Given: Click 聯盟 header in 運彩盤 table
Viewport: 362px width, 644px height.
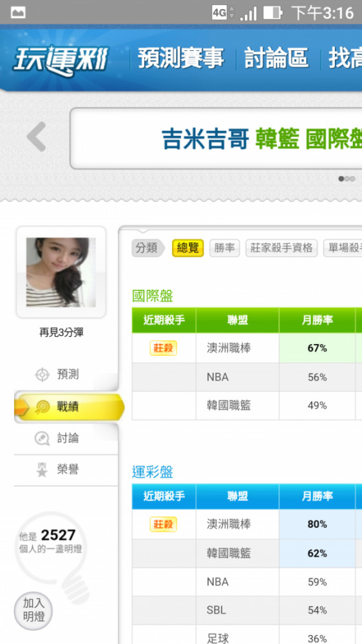Looking at the screenshot, I should (x=238, y=497).
